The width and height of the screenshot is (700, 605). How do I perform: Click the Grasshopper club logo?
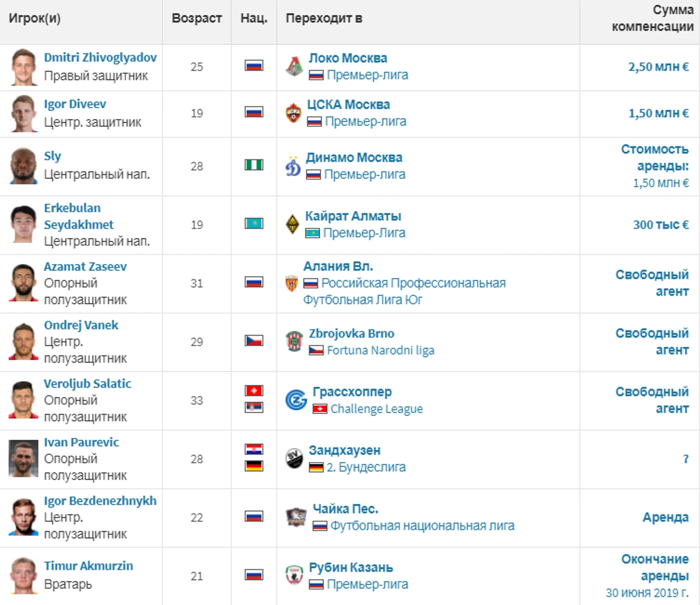pyautogui.click(x=296, y=400)
